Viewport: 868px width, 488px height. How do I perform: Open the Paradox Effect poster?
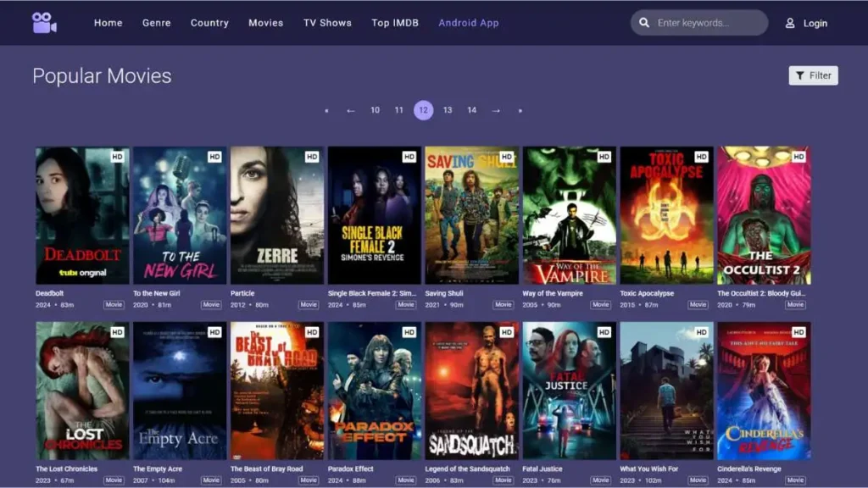pyautogui.click(x=375, y=391)
